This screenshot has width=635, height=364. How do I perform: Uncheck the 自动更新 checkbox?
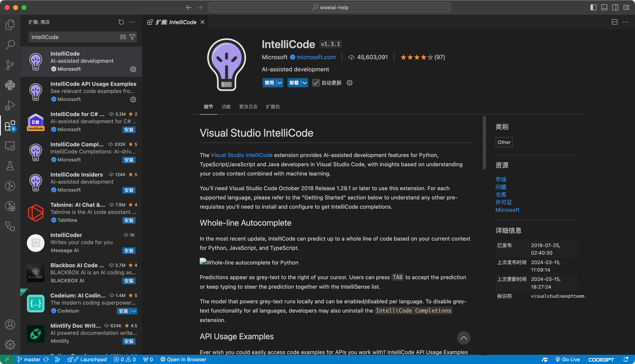(316, 83)
